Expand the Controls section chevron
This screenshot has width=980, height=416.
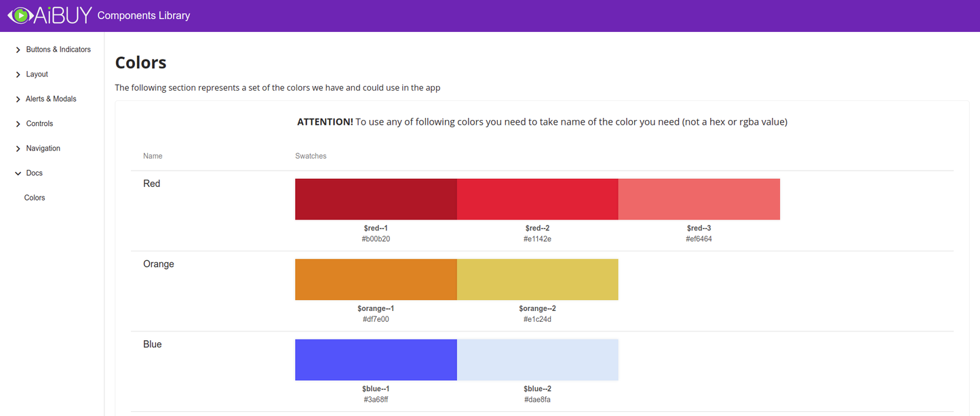coord(18,124)
